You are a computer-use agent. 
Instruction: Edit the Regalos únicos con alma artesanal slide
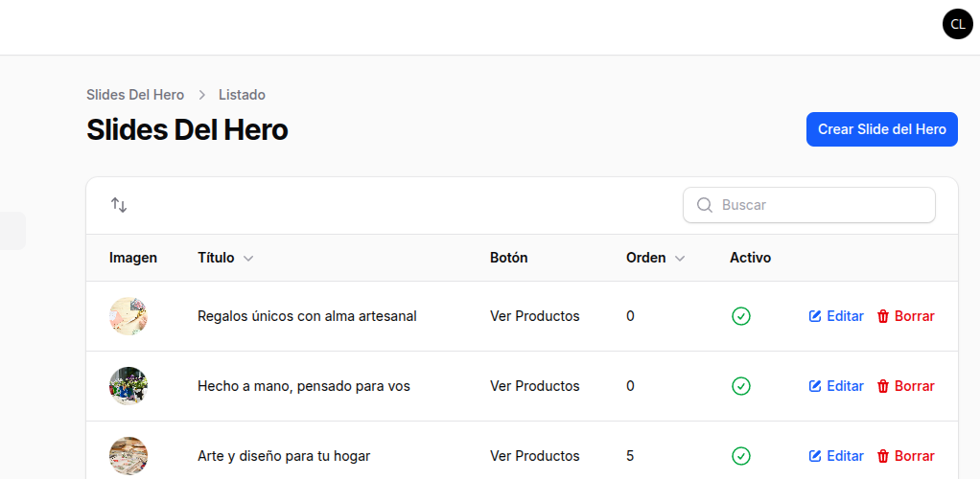[836, 316]
